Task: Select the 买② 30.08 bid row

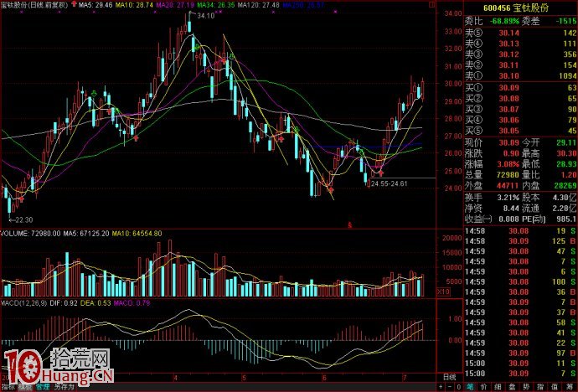Action: click(x=520, y=98)
